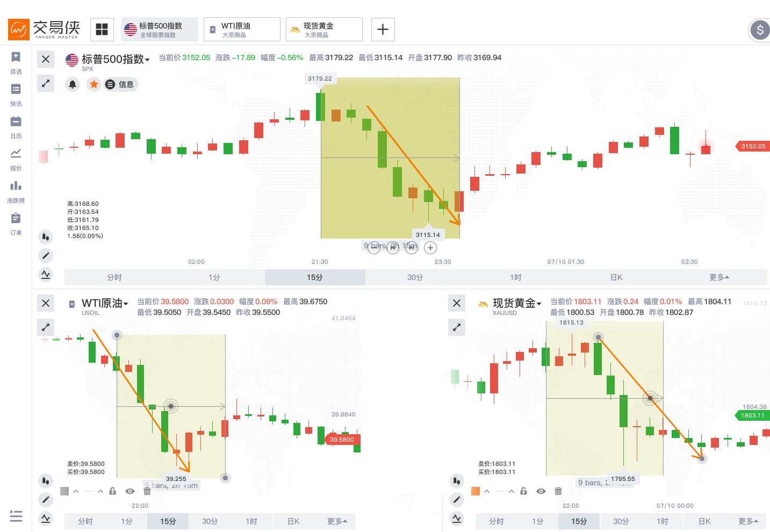The width and height of the screenshot is (770, 532).
Task: Toggle the favorite star for 标普500指数
Action: point(94,84)
